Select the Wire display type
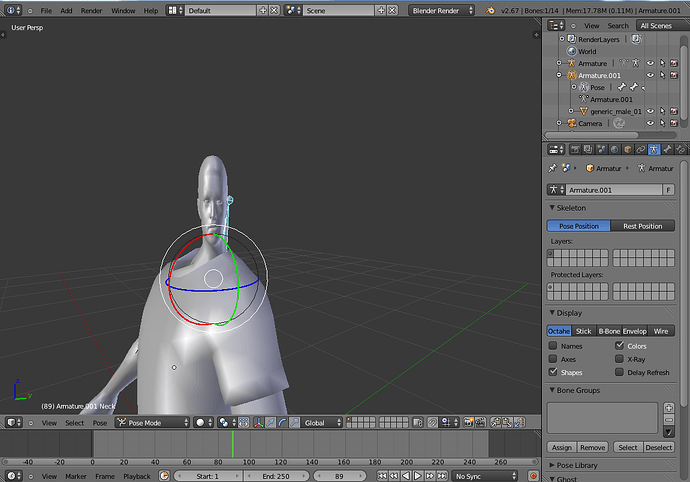 [661, 331]
